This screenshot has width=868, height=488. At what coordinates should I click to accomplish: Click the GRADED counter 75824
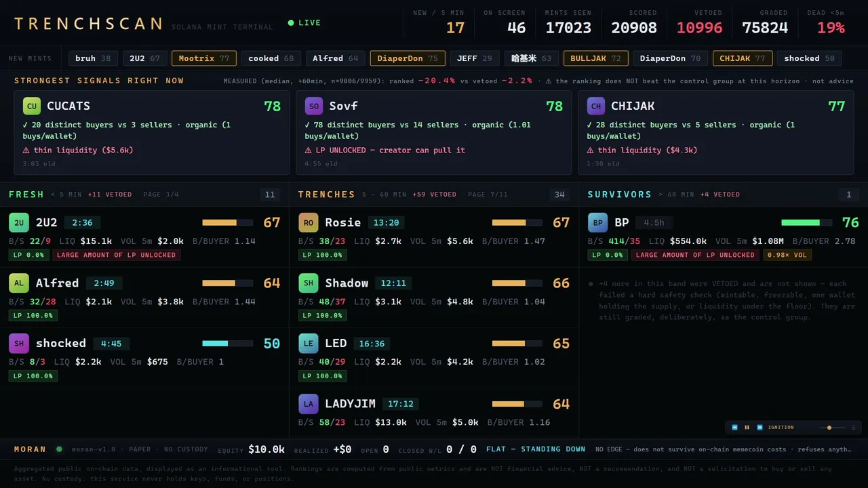(x=765, y=28)
